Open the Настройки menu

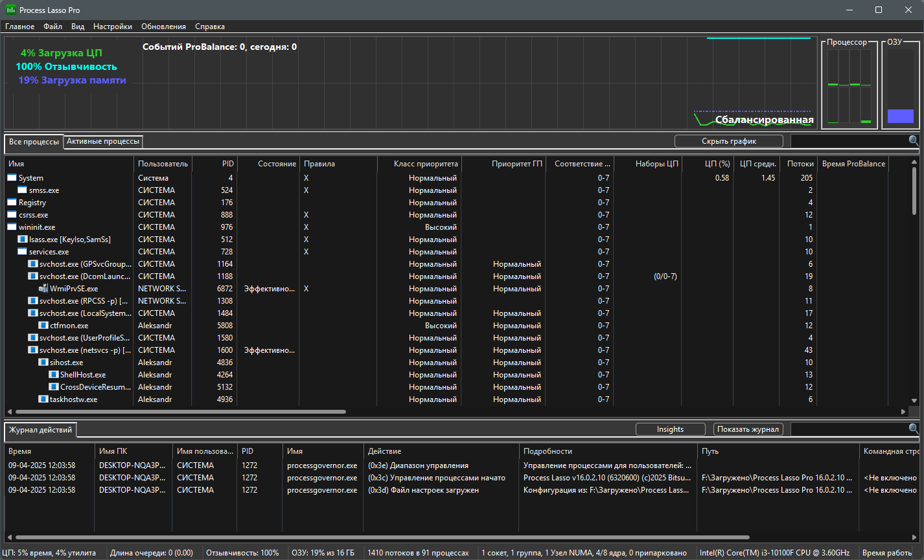pyautogui.click(x=113, y=27)
